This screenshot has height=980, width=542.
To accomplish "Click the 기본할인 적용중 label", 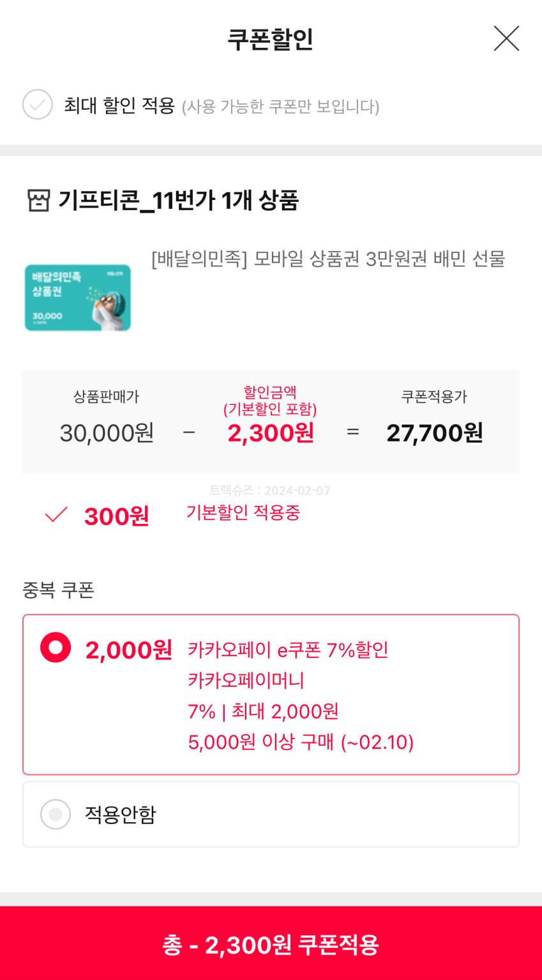I will click(243, 513).
